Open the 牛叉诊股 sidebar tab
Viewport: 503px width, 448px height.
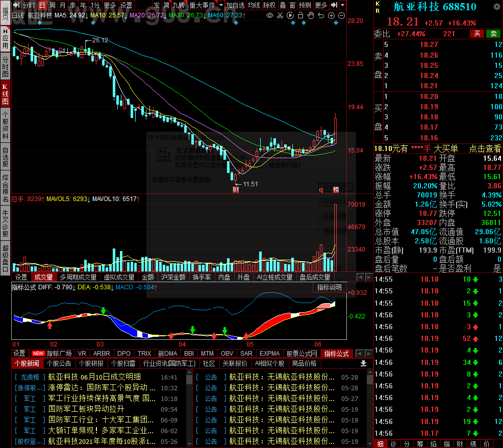coord(5,222)
